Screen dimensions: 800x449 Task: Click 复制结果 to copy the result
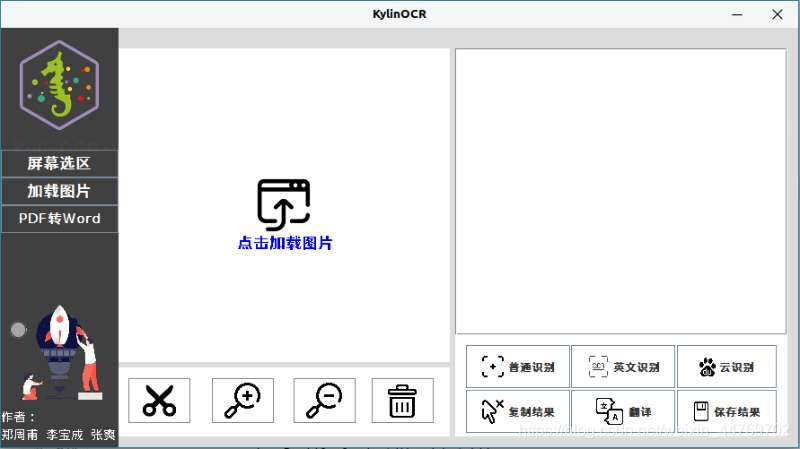pos(518,411)
